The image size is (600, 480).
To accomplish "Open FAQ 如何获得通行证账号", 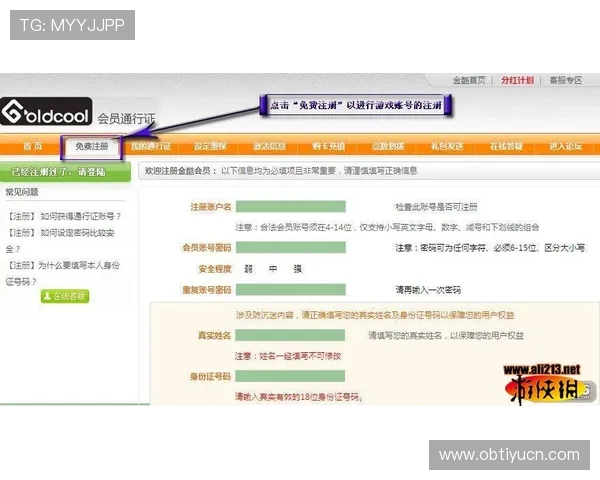I will 64,216.
